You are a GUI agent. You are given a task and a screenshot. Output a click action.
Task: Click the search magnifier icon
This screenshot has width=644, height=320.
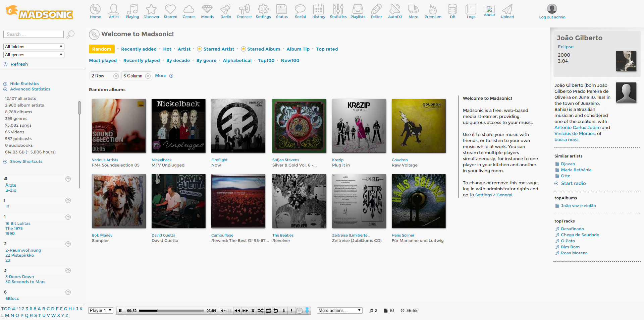(70, 35)
